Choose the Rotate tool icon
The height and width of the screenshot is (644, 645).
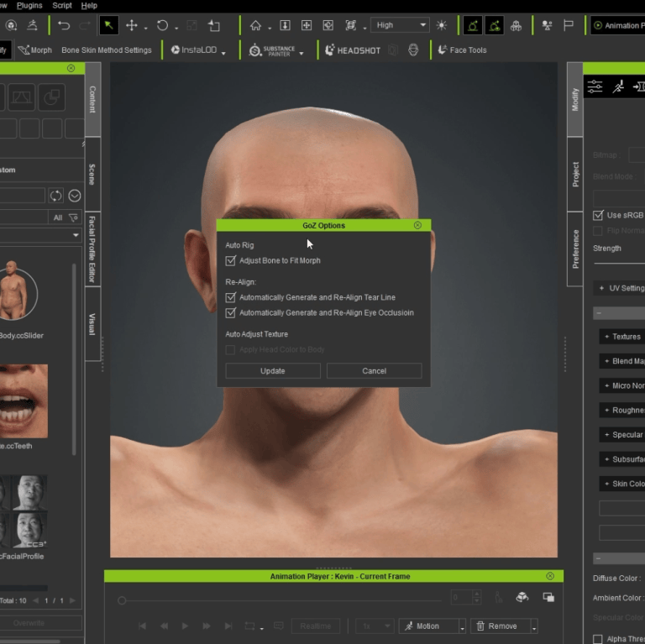pos(162,25)
